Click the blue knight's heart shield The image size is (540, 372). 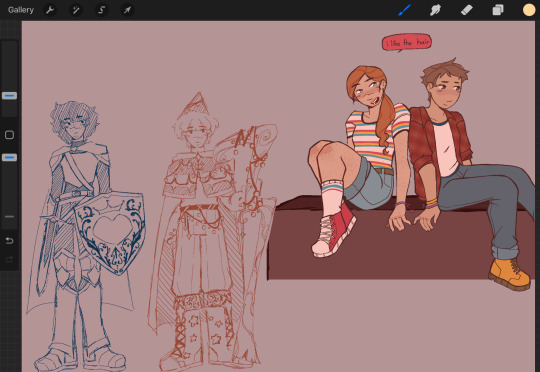111,232
